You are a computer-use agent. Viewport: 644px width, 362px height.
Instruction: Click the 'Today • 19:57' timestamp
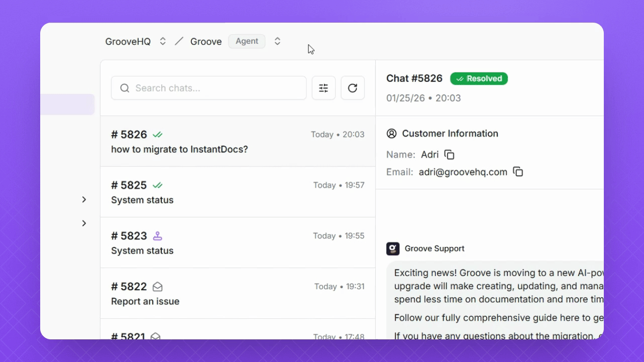339,186
